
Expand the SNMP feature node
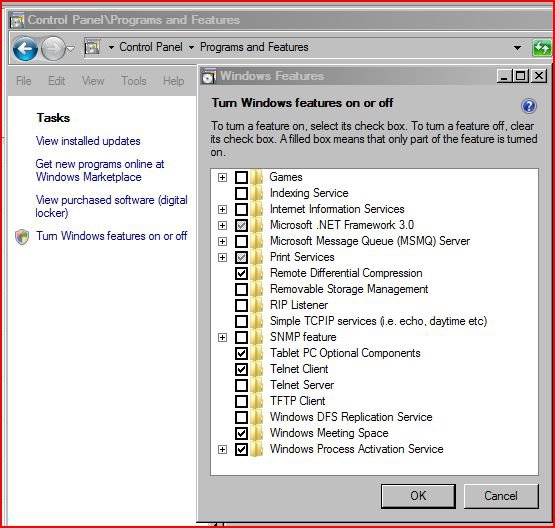click(x=222, y=338)
